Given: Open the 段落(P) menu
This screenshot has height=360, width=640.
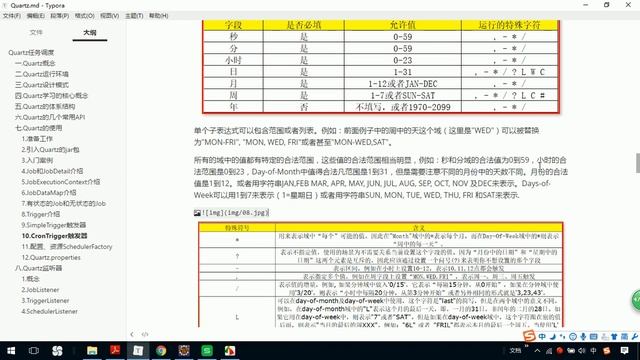Looking at the screenshot, I should click(x=60, y=16).
